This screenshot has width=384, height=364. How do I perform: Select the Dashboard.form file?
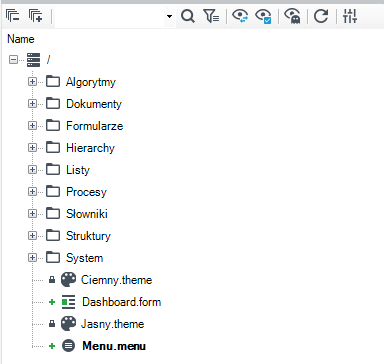[x=122, y=302]
